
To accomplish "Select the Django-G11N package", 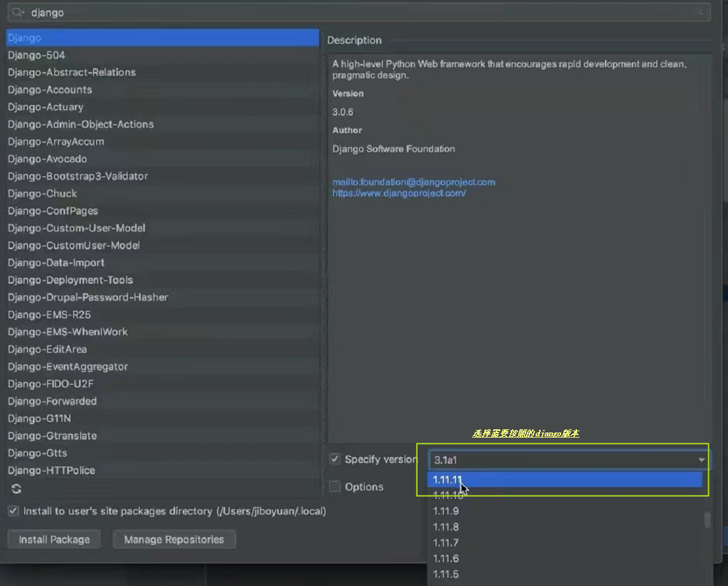I will (x=162, y=418).
